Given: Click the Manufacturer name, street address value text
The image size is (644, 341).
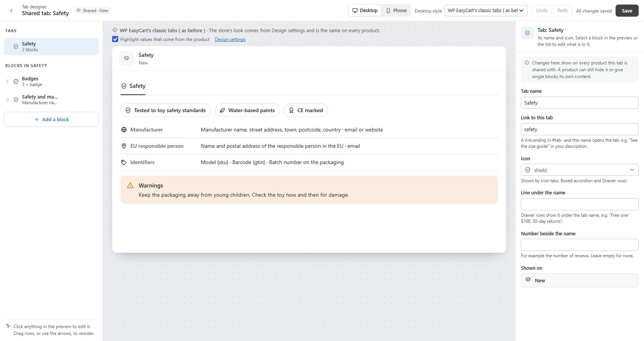Looking at the screenshot, I should pyautogui.click(x=292, y=130).
